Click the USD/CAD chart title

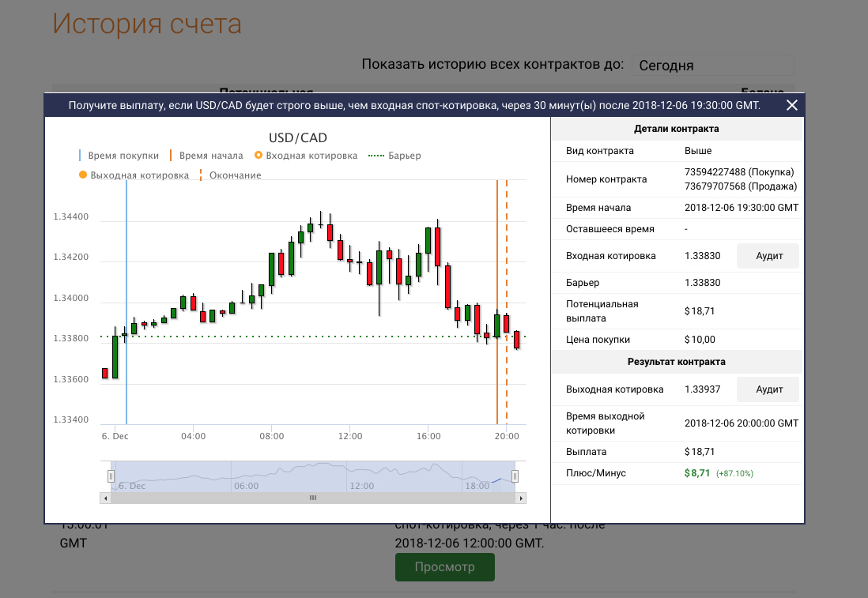(297, 137)
